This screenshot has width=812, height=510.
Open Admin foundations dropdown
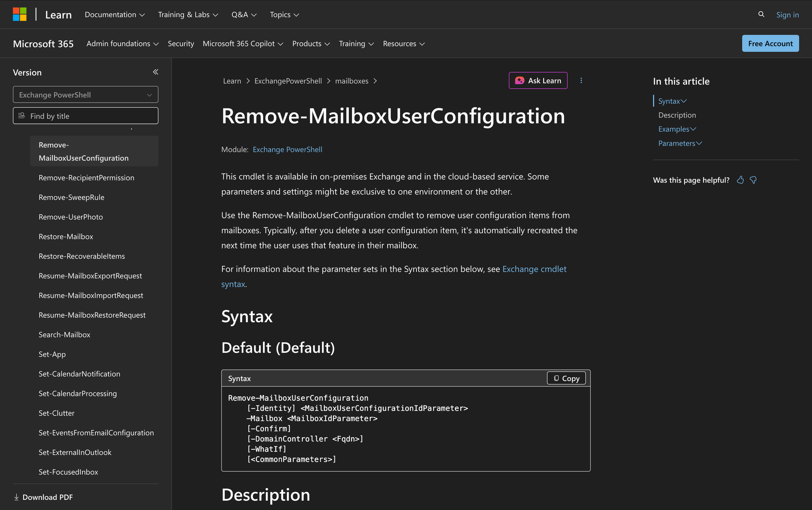122,43
